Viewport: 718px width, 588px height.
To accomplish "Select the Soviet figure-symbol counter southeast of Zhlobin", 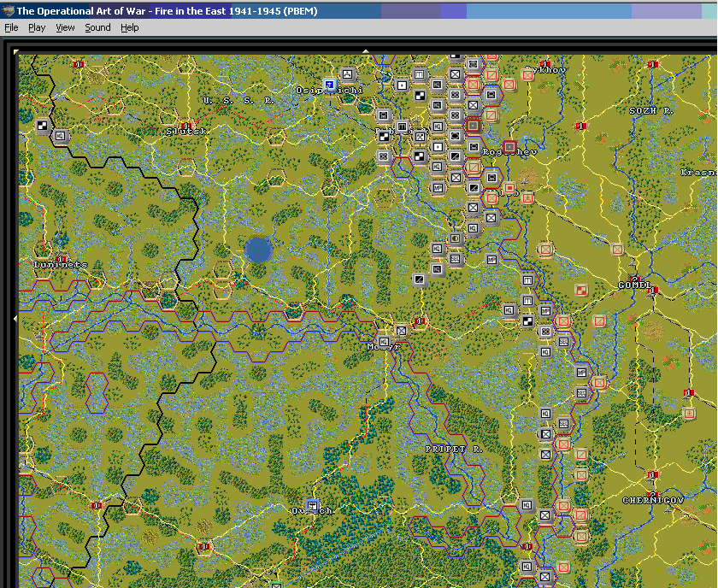I will point(527,197).
